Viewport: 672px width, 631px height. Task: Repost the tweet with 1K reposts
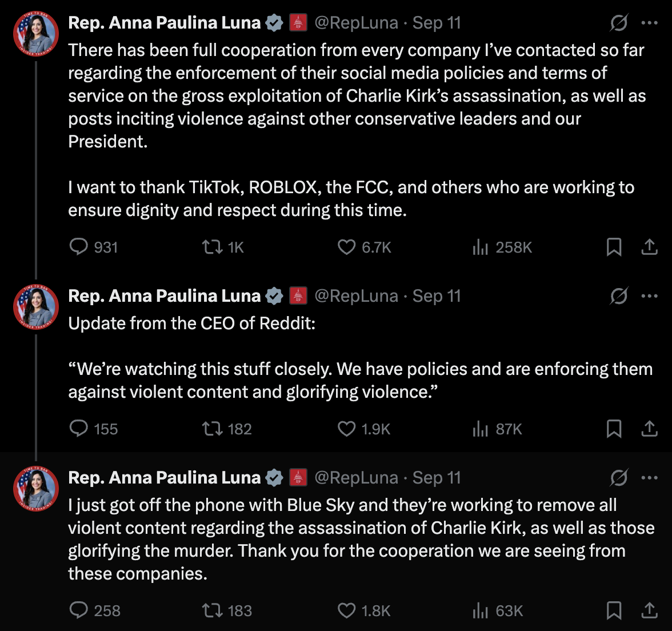(212, 247)
